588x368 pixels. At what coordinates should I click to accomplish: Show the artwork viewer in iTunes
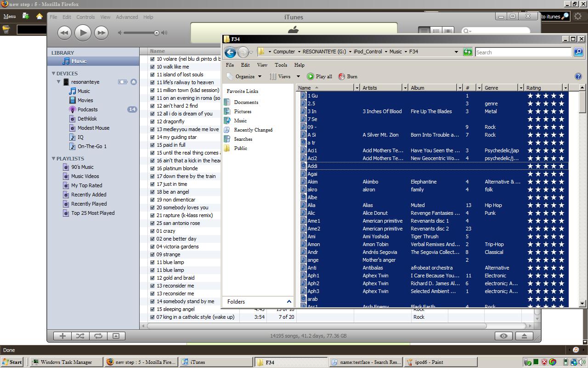point(116,336)
